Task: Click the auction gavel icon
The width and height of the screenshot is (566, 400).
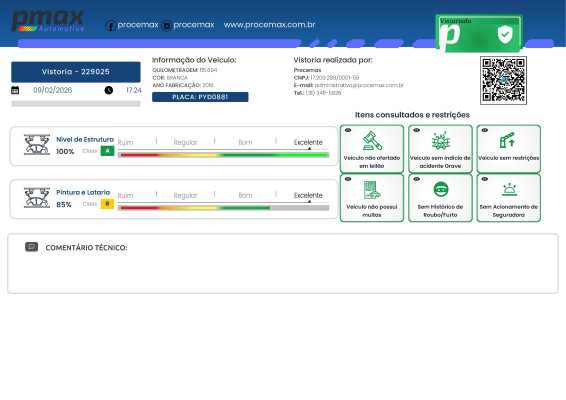Action: [372, 141]
